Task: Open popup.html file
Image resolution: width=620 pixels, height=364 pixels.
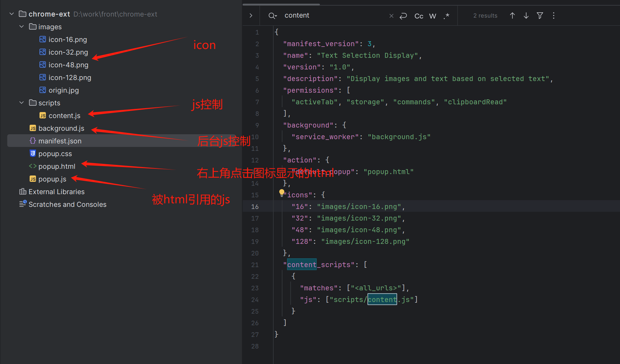Action: [x=56, y=166]
